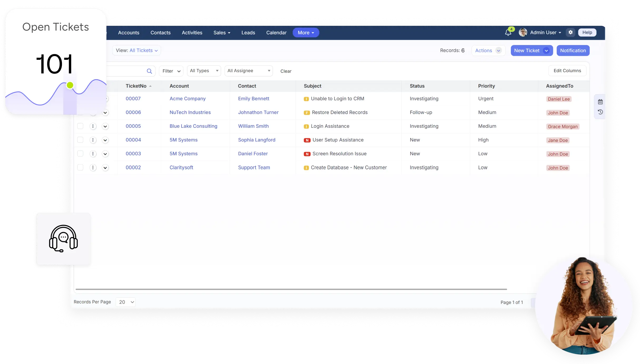Tick the checkbox for ticket 00002
Image resolution: width=640 pixels, height=364 pixels.
coord(80,168)
